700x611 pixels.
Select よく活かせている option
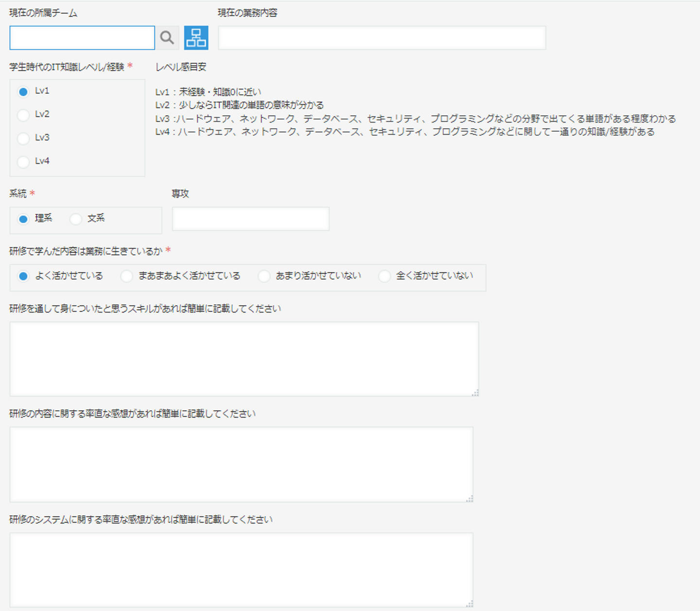click(23, 277)
